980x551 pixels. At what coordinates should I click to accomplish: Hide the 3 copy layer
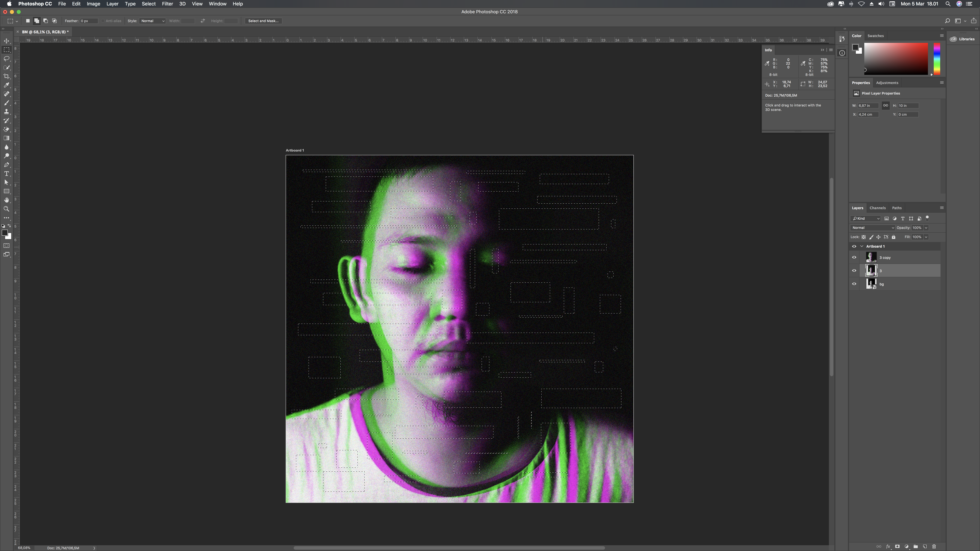(854, 257)
